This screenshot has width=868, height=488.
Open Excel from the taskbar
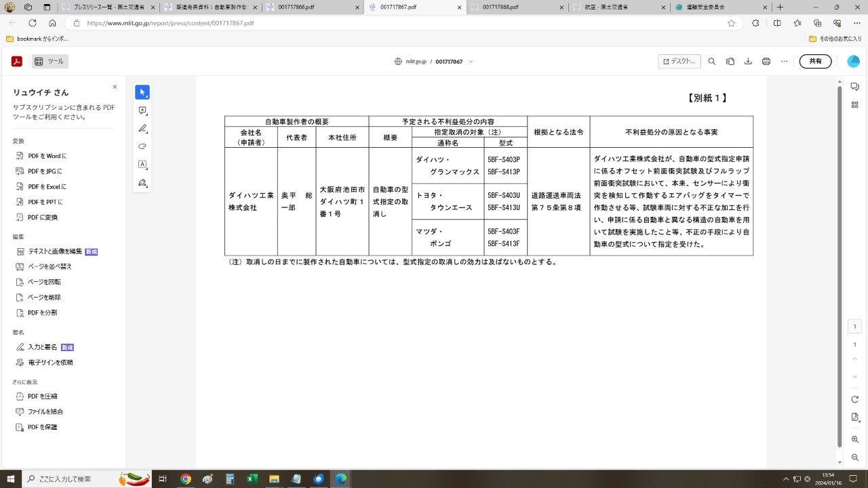click(x=252, y=479)
